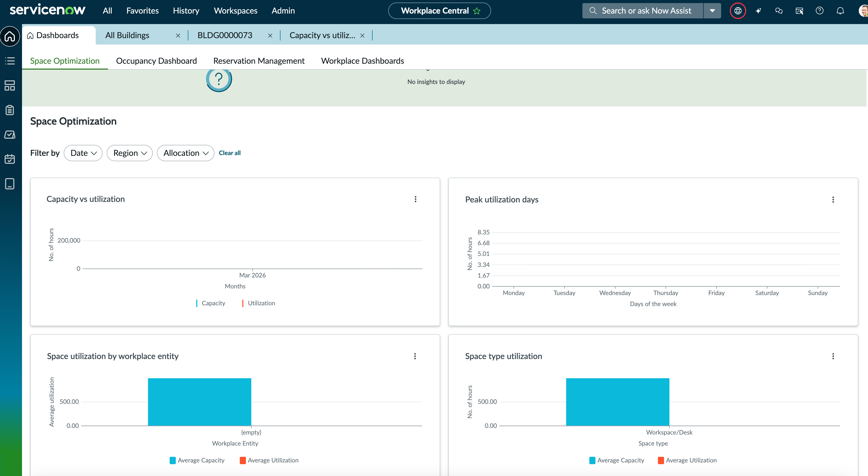Open the clipboard icon in sidebar
868x476 pixels.
[10, 110]
